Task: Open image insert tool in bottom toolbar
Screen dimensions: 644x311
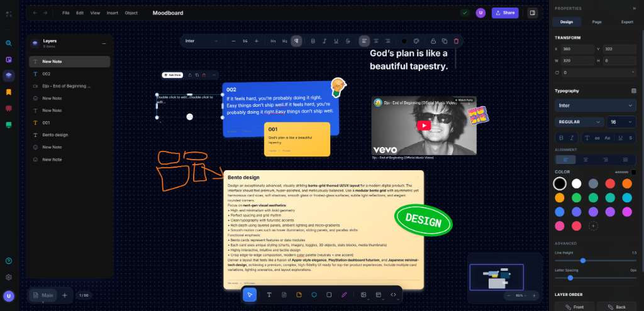Action: 364,295
